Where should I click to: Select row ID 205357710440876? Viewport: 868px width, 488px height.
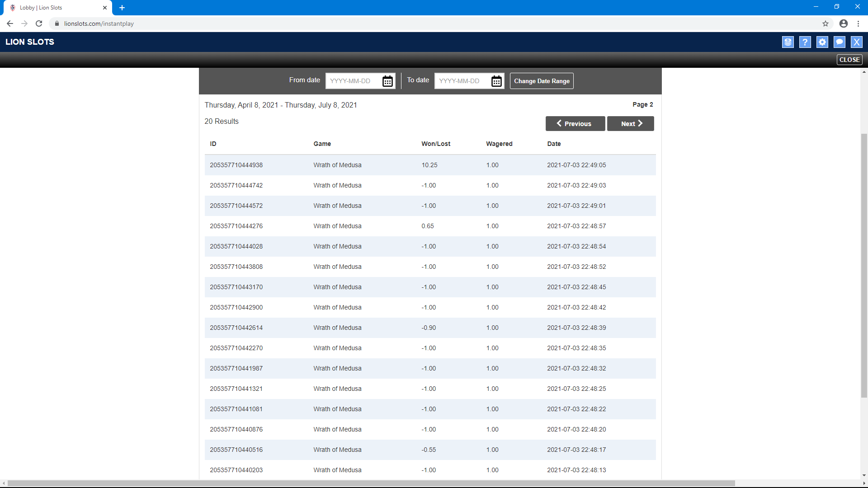click(430, 429)
